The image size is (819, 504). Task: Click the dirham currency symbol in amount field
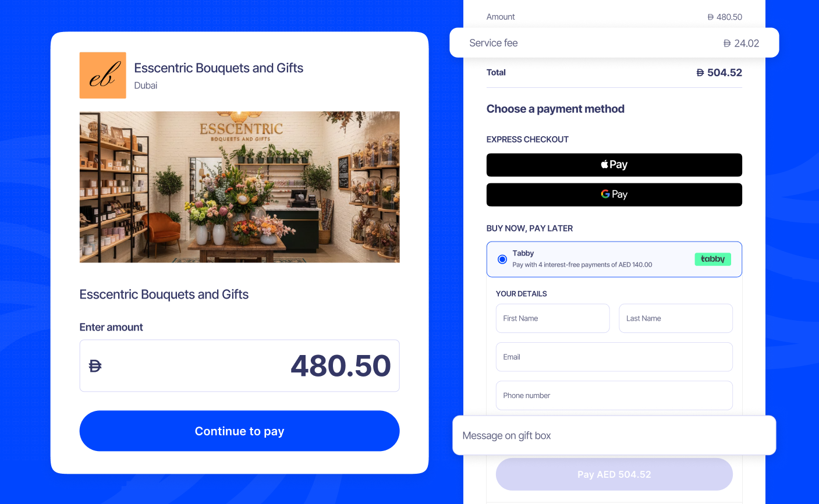(95, 366)
